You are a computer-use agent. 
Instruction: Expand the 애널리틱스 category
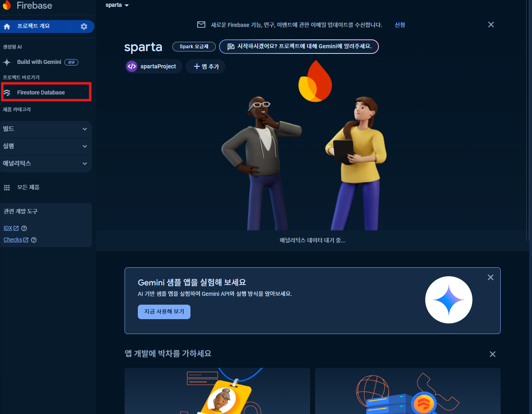point(46,164)
